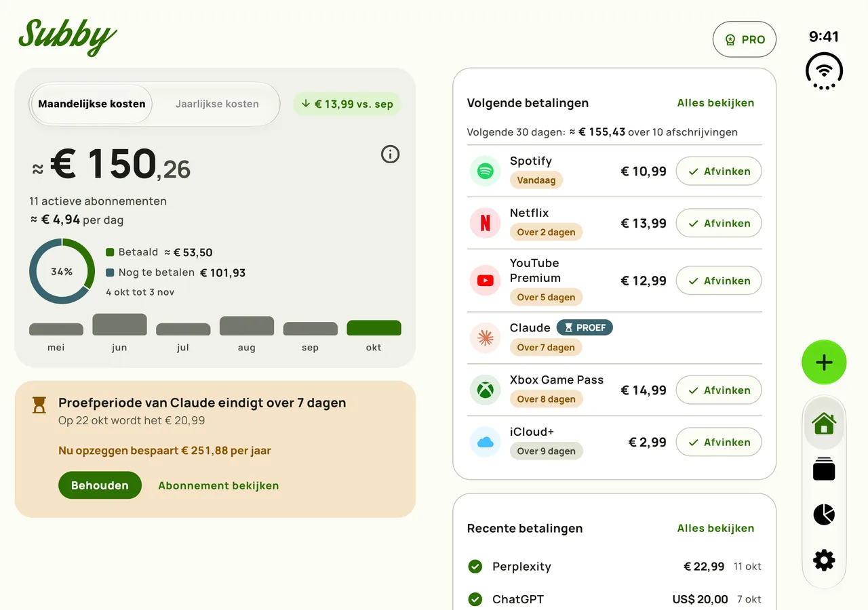Image resolution: width=868 pixels, height=610 pixels.
Task: Select the jun bar in cost chart
Action: [119, 325]
